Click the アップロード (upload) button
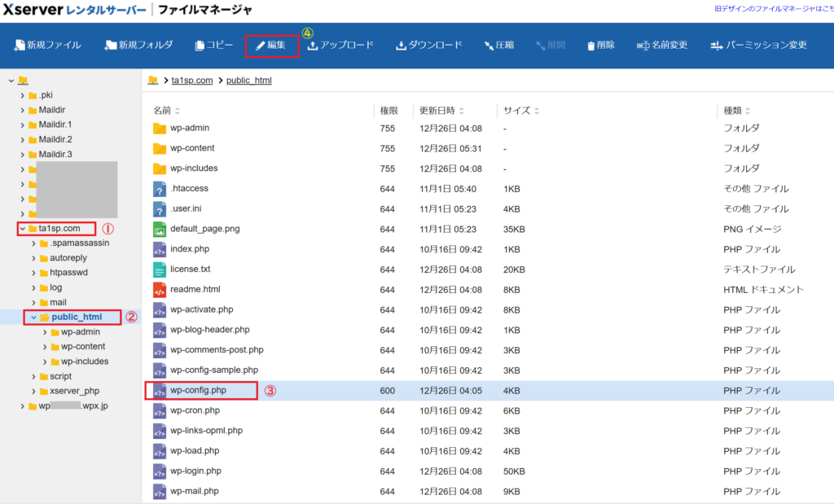834x504 pixels. (x=340, y=45)
